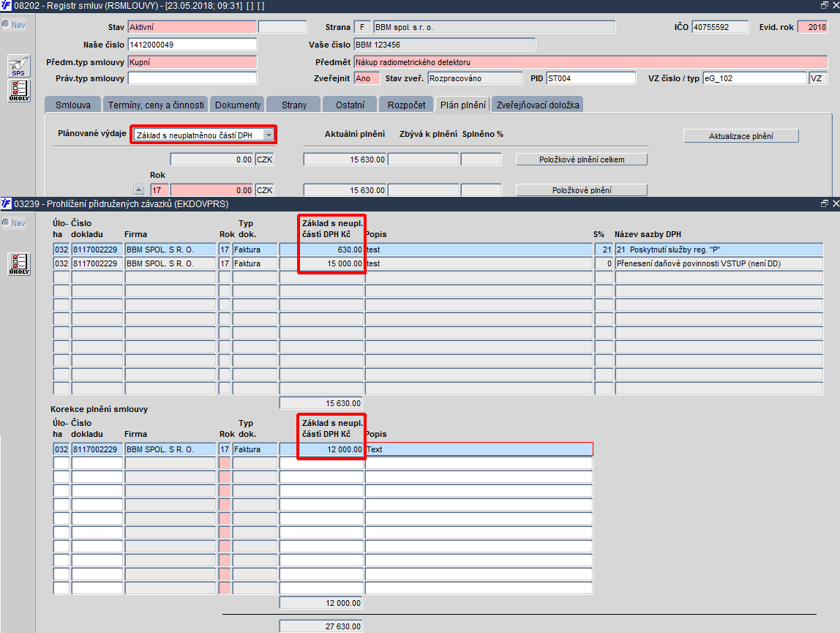
Task: Click the Registr smluv title bar app icon
Action: pyautogui.click(x=6, y=5)
